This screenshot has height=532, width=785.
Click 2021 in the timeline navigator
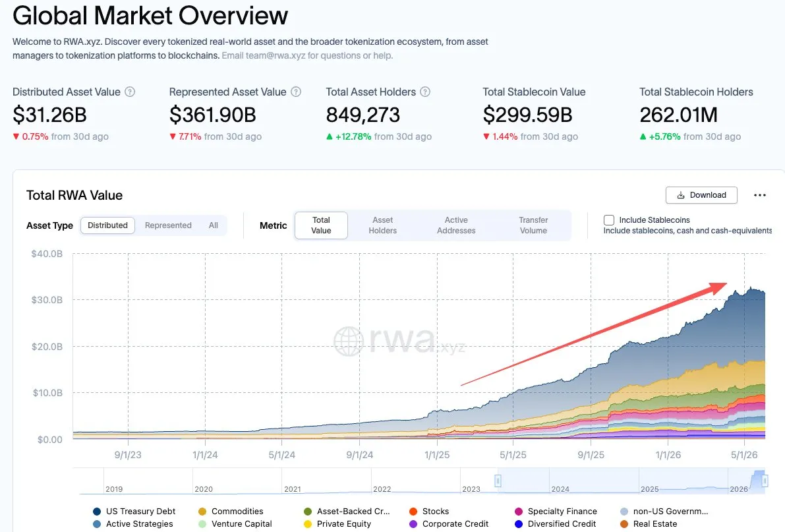coord(293,489)
